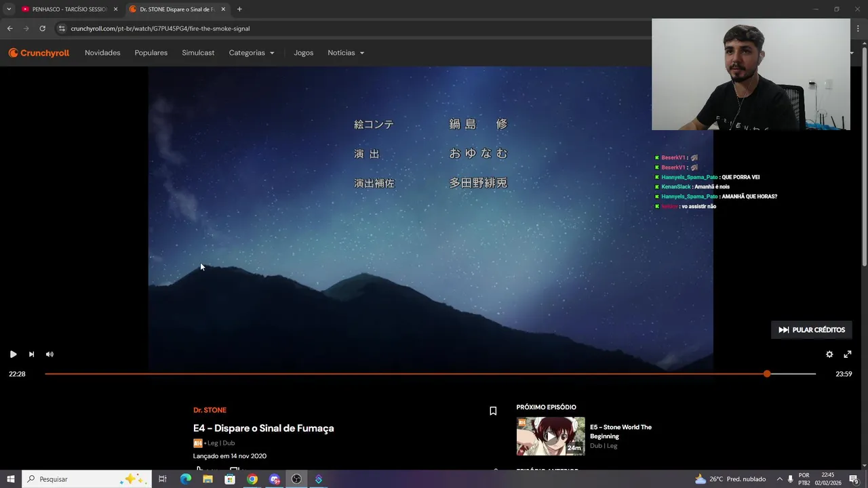
Task: Open the POR PTB2 language indicator
Action: (804, 479)
